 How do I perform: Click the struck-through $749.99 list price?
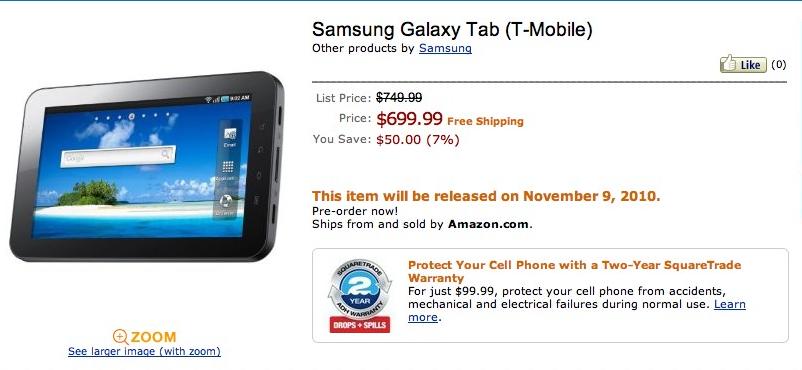tap(399, 97)
